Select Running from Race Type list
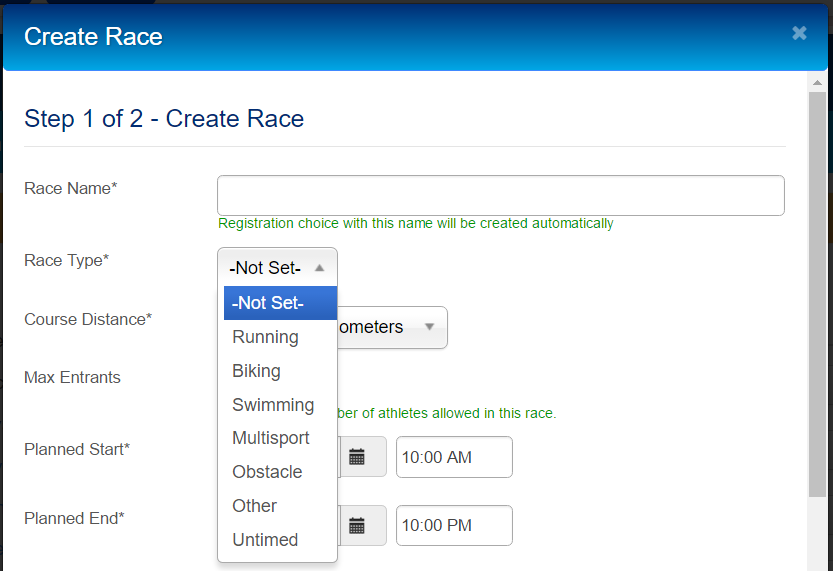 [265, 337]
